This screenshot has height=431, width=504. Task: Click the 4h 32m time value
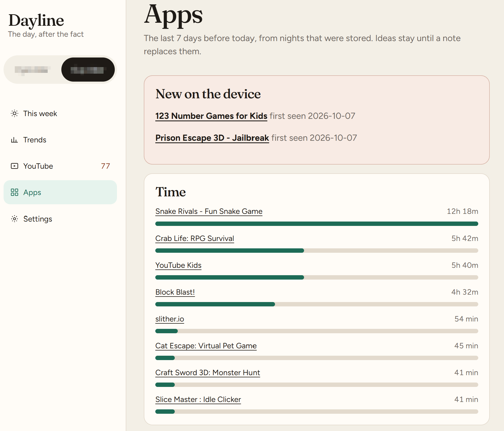pos(465,292)
